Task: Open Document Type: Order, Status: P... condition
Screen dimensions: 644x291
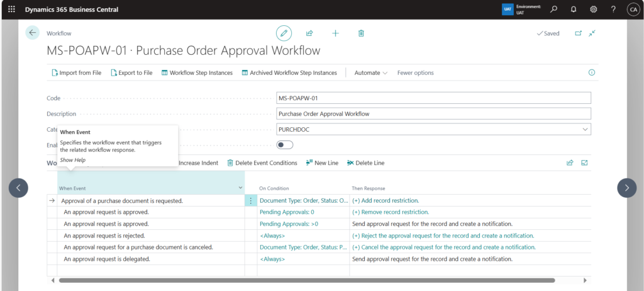Action: click(304, 248)
